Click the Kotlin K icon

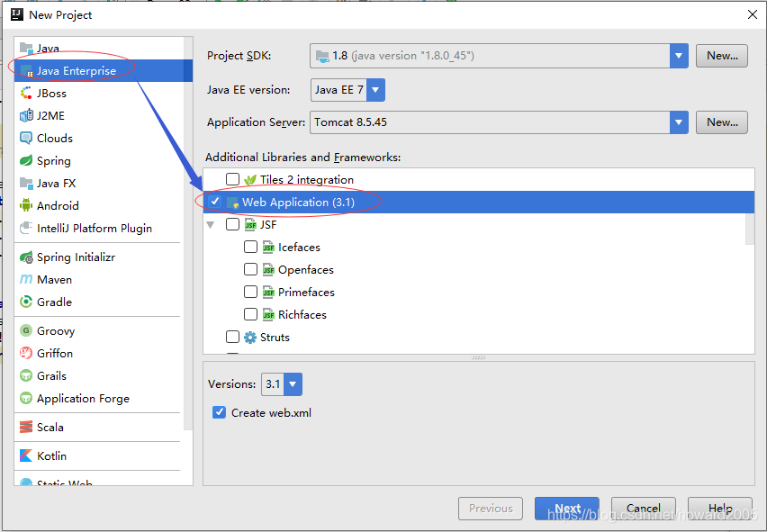26,455
